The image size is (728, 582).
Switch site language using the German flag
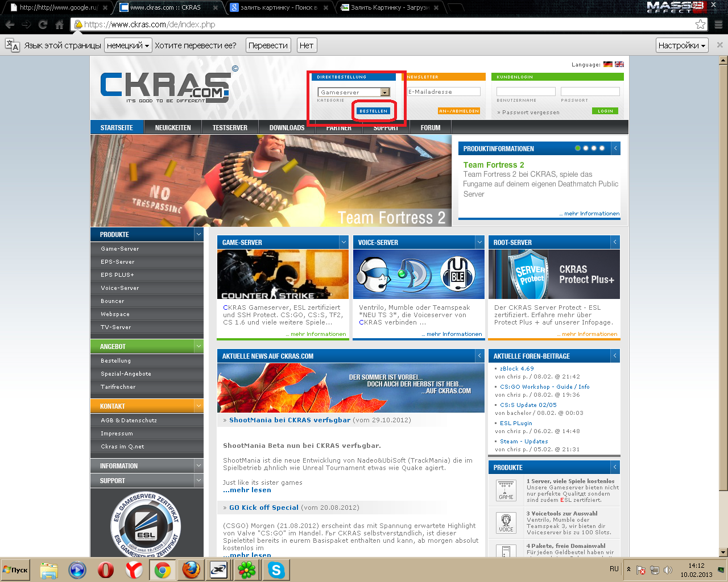608,64
